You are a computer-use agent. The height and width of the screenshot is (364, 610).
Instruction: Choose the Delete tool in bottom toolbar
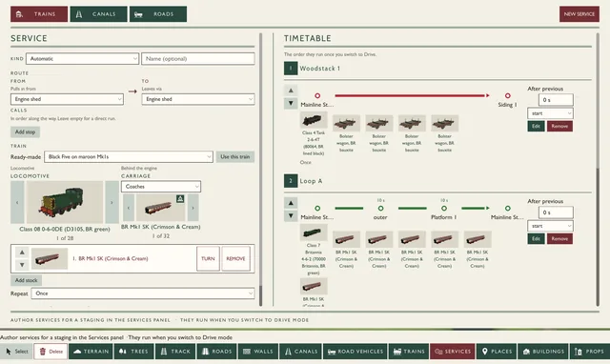point(51,352)
